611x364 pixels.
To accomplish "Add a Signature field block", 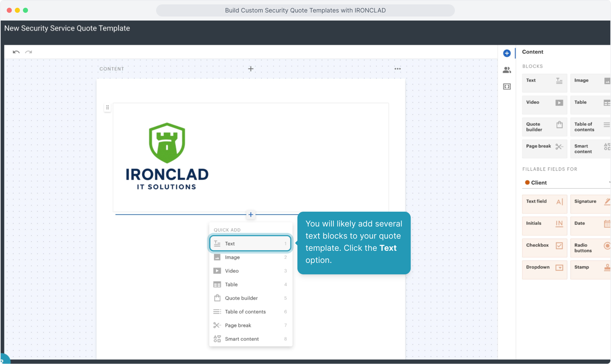I will coord(590,204).
